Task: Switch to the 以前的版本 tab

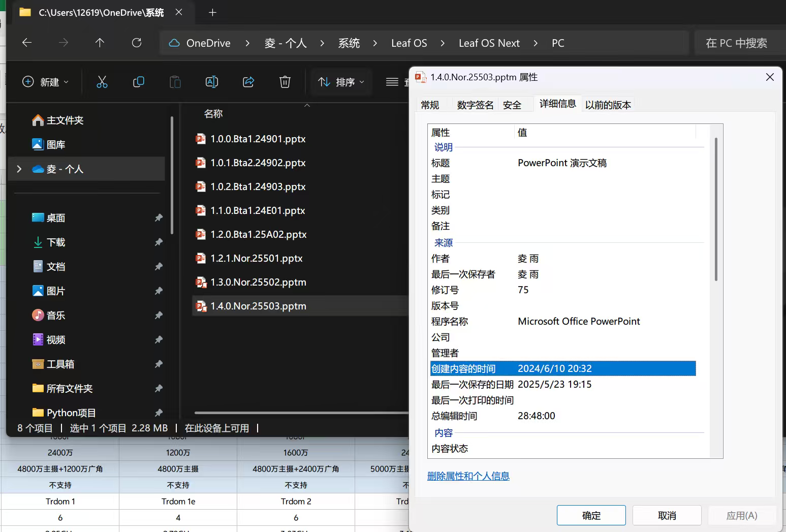Action: (608, 105)
